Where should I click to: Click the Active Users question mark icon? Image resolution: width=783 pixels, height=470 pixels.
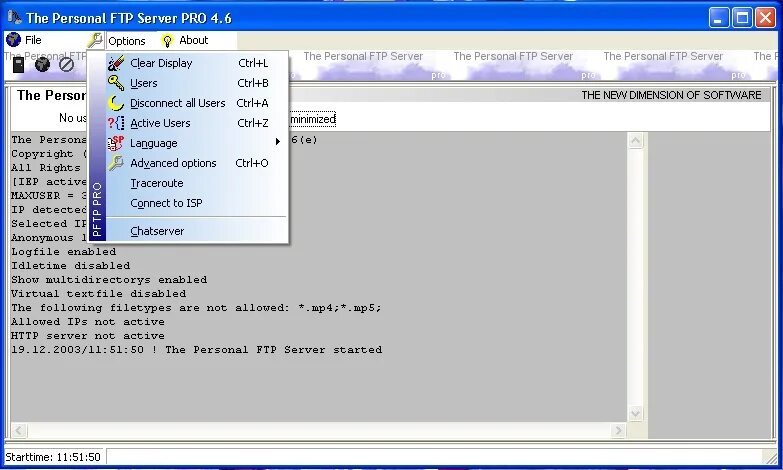point(116,123)
